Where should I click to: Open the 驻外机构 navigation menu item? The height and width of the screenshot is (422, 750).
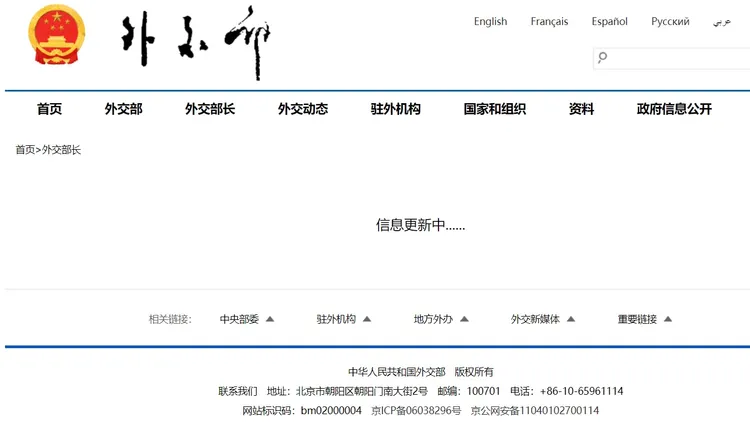pos(396,109)
